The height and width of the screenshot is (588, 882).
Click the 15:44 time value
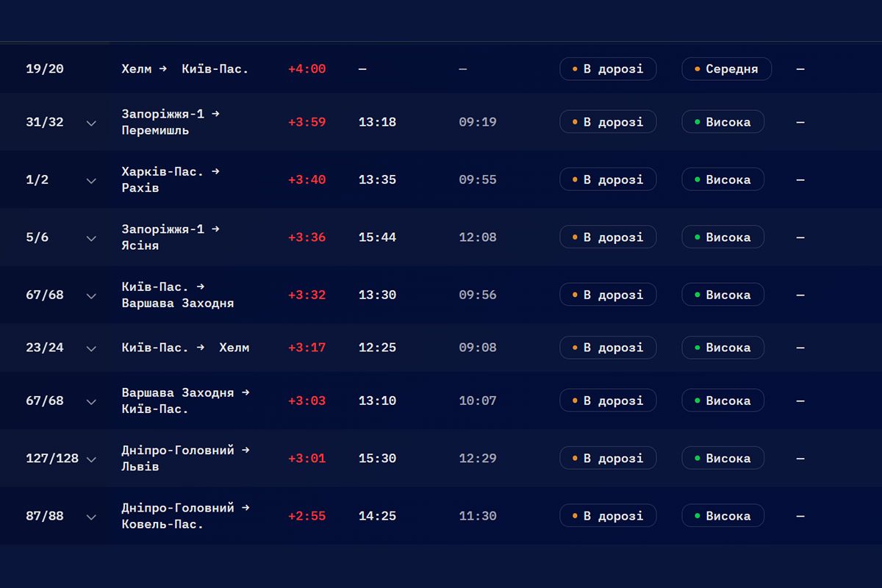click(x=378, y=237)
